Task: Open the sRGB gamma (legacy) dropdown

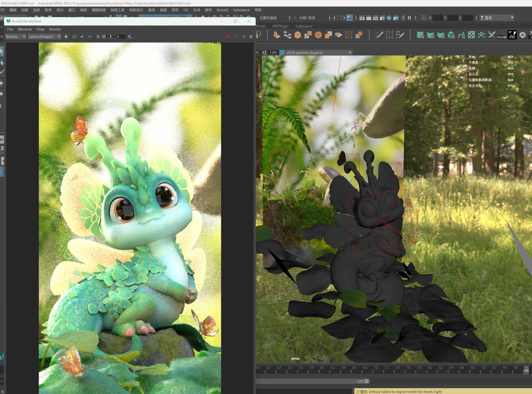Action: click(x=319, y=53)
